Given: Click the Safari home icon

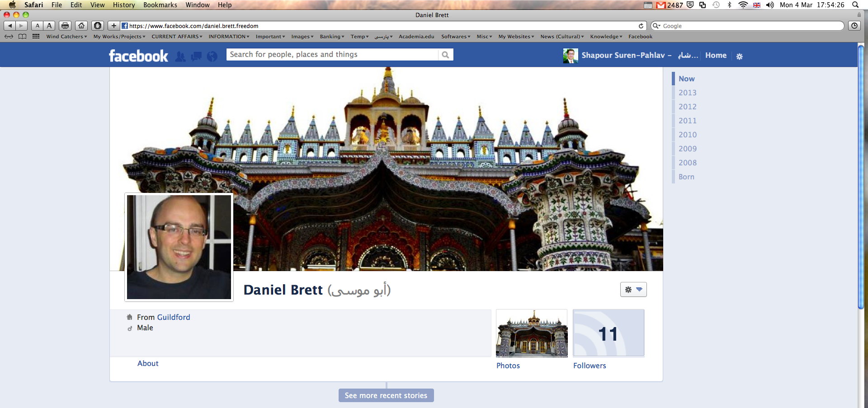Looking at the screenshot, I should coord(81,26).
